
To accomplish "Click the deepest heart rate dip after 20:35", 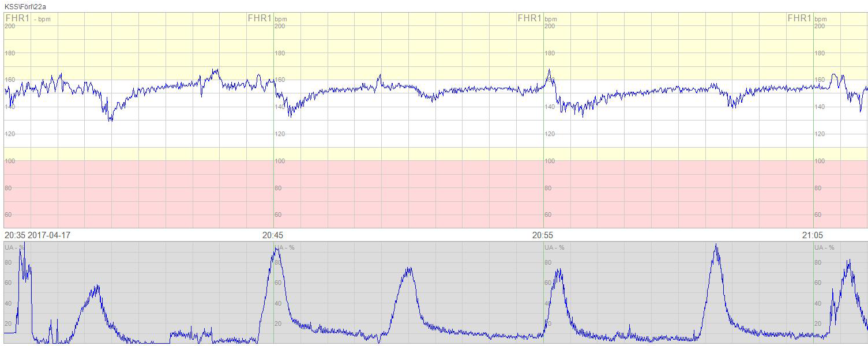I will coord(110,119).
